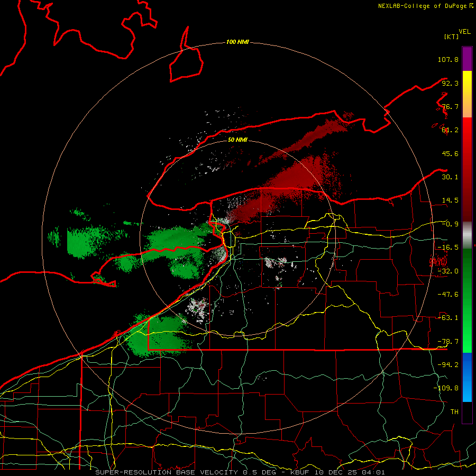476x476 pixels.
Task: Click the -16.5 legend value
Action: pos(448,248)
